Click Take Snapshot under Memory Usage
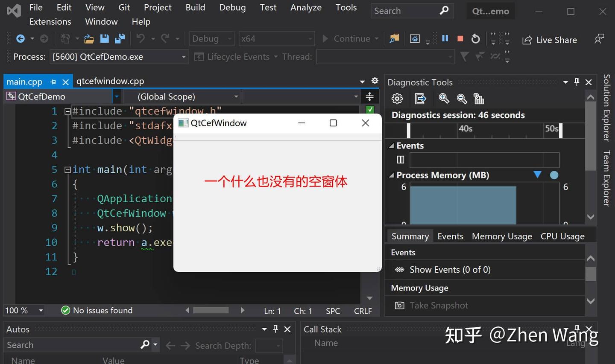 438,306
